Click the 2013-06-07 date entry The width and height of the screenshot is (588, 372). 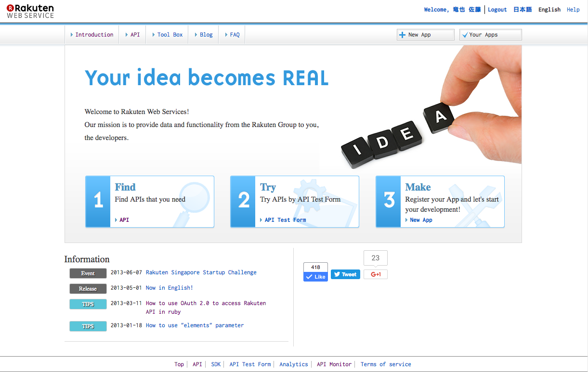(x=126, y=272)
